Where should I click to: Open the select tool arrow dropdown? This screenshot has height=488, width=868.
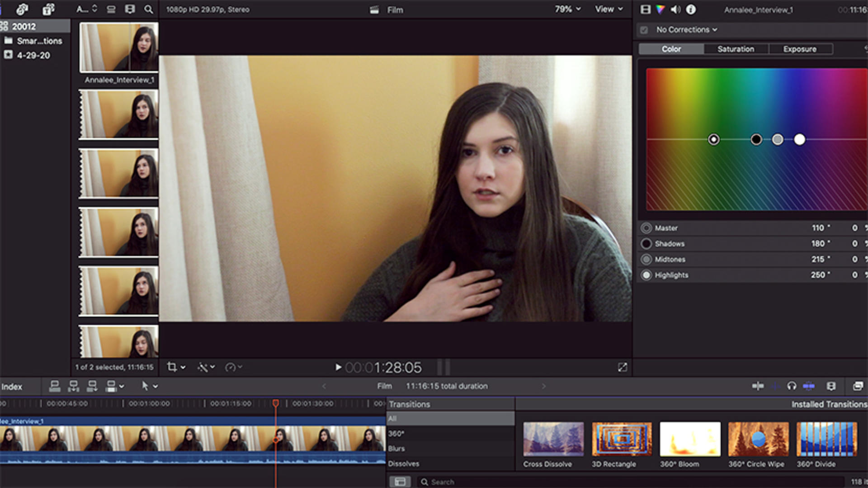pos(149,386)
